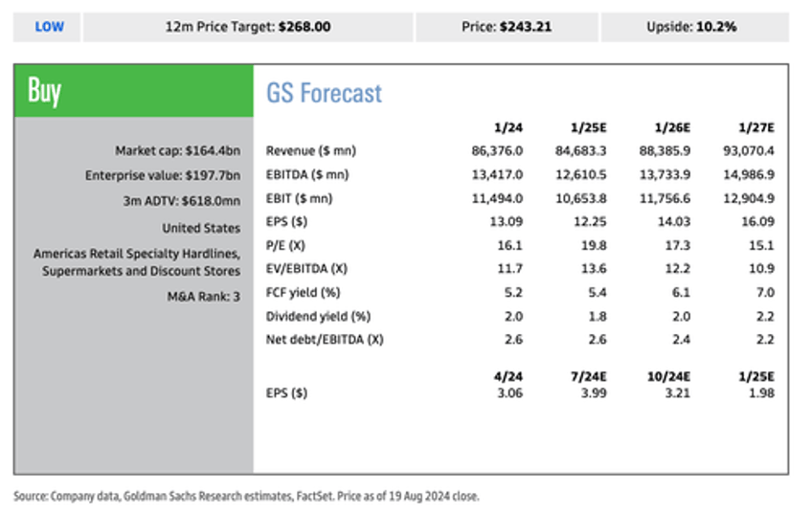Select EV/EBITDA value 13.6
Screen dimensions: 812x516
pyautogui.click(x=594, y=269)
